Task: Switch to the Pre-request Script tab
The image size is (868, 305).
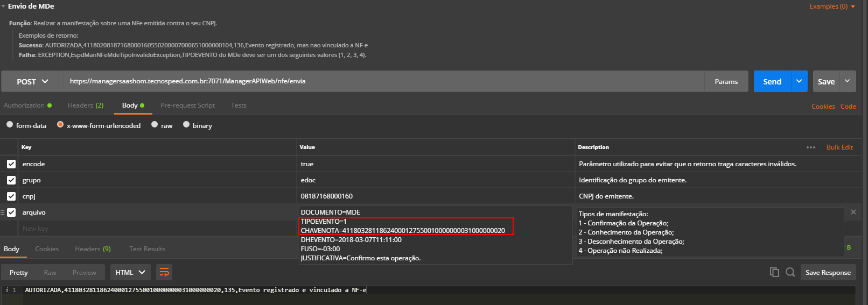Action: (187, 105)
